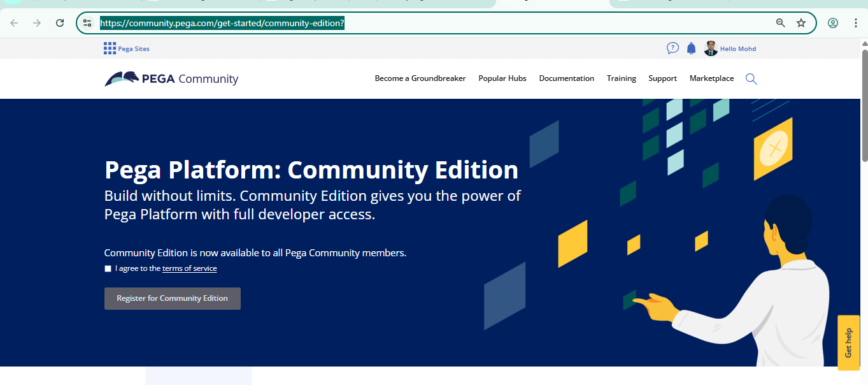The height and width of the screenshot is (385, 868).
Task: Open notifications bell icon
Action: (691, 48)
